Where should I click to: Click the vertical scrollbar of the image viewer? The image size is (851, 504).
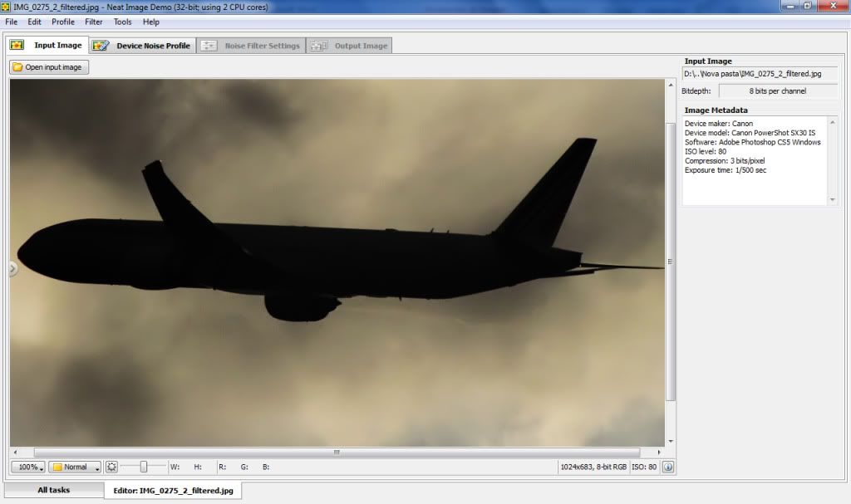click(671, 262)
